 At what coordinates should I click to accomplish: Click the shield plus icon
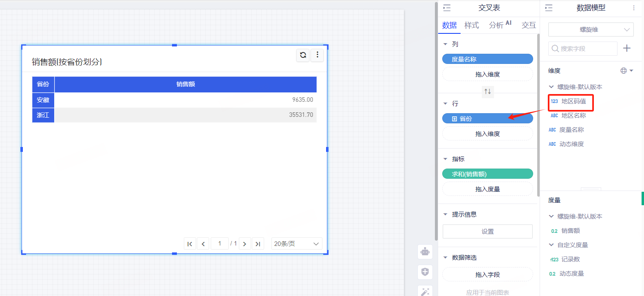tap(425, 272)
